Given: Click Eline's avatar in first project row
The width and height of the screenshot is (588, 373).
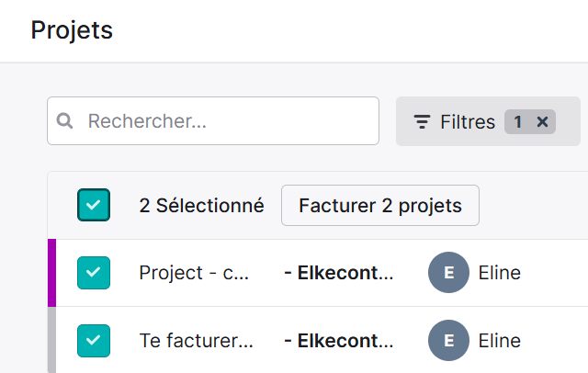Looking at the screenshot, I should click(x=448, y=273).
